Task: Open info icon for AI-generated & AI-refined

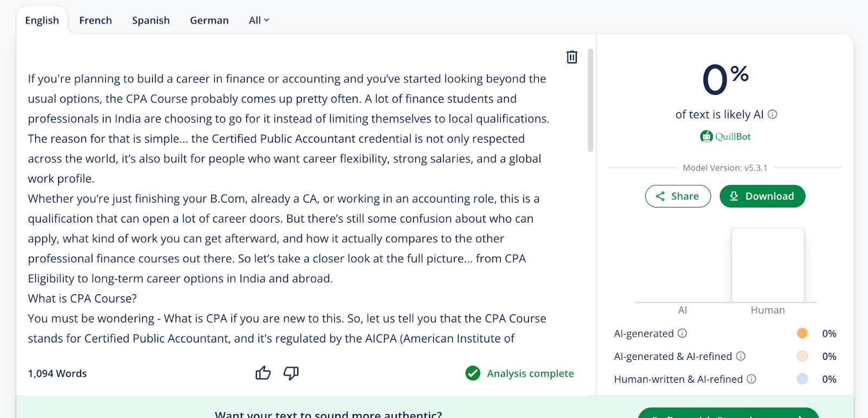Action: point(741,356)
